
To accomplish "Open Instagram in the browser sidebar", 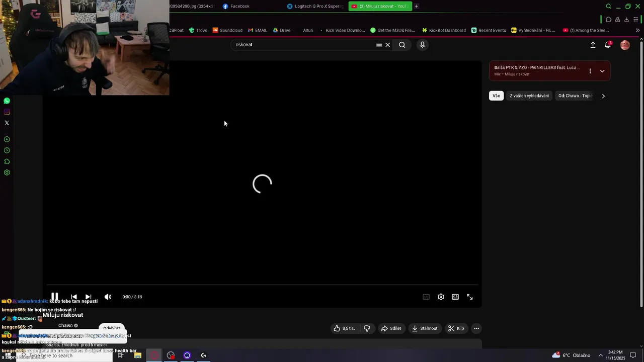I will [7, 112].
